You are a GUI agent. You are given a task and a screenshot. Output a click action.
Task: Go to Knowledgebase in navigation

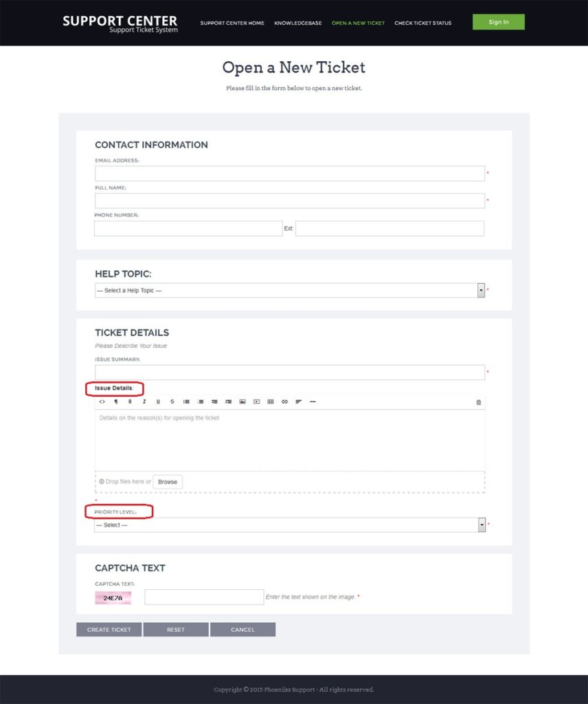[298, 23]
